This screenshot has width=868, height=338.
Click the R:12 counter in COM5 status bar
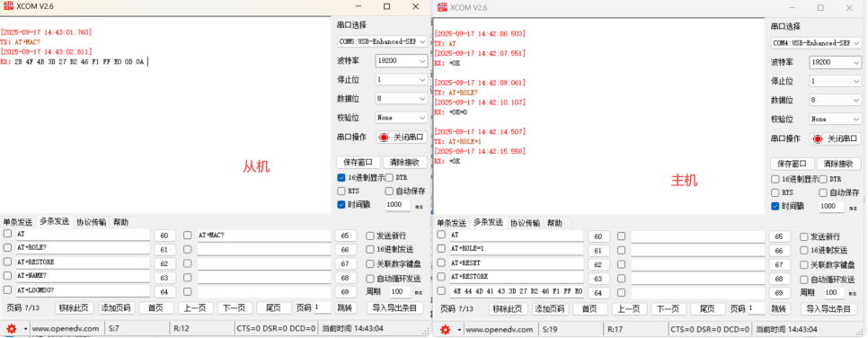click(x=182, y=329)
